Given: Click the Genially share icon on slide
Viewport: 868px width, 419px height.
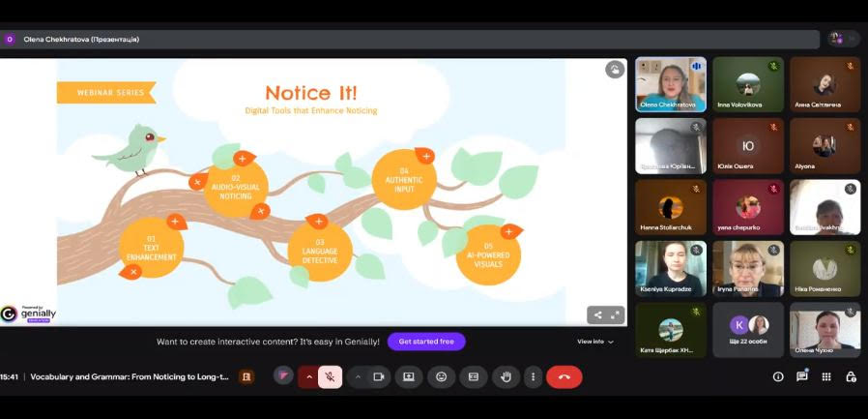Looking at the screenshot, I should click(597, 314).
